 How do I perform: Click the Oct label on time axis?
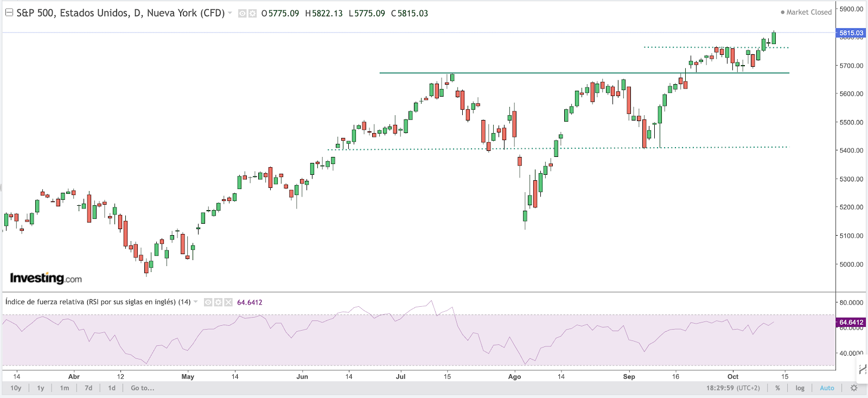tap(733, 376)
